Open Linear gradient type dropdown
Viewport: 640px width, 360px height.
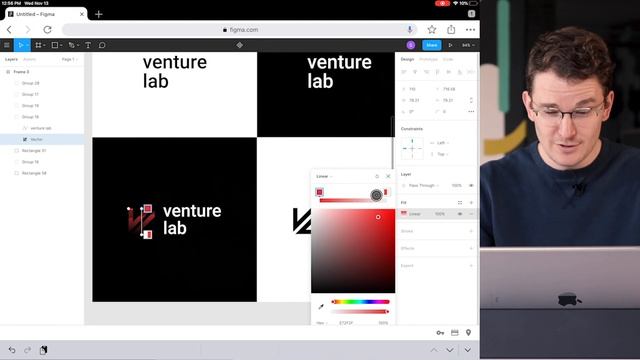tap(324, 176)
